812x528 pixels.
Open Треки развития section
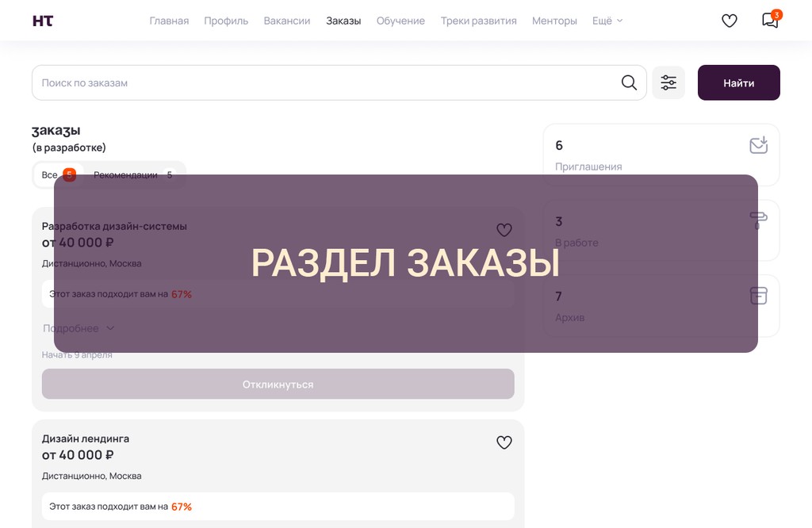tap(478, 21)
